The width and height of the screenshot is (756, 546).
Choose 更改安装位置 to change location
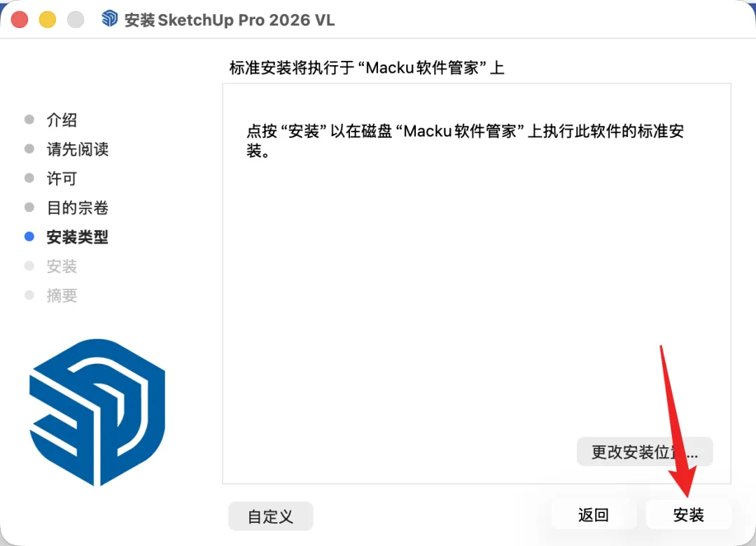(645, 452)
